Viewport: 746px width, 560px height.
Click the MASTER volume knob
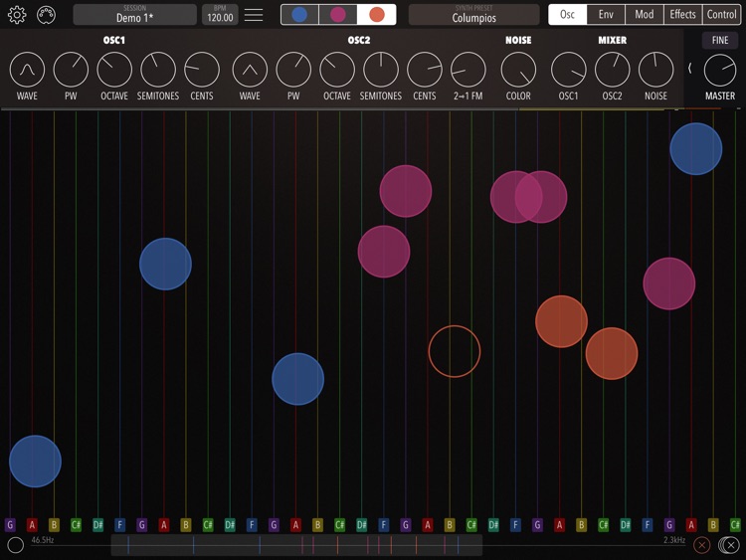(x=720, y=70)
